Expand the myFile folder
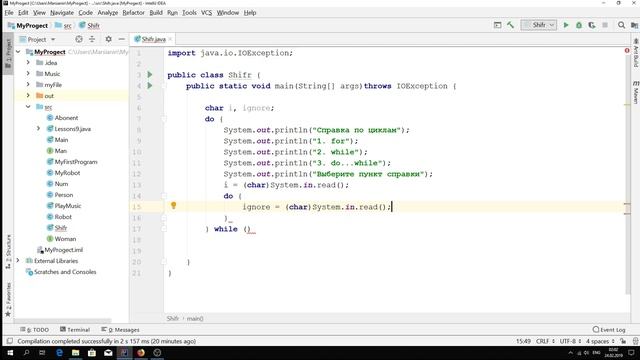Screen dimensions: 640x360 click(28, 84)
